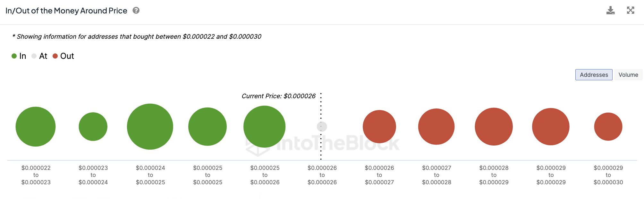The height and width of the screenshot is (199, 644).
Task: Click the small red $0.000029 to $0.000030 bubble
Action: point(608,127)
